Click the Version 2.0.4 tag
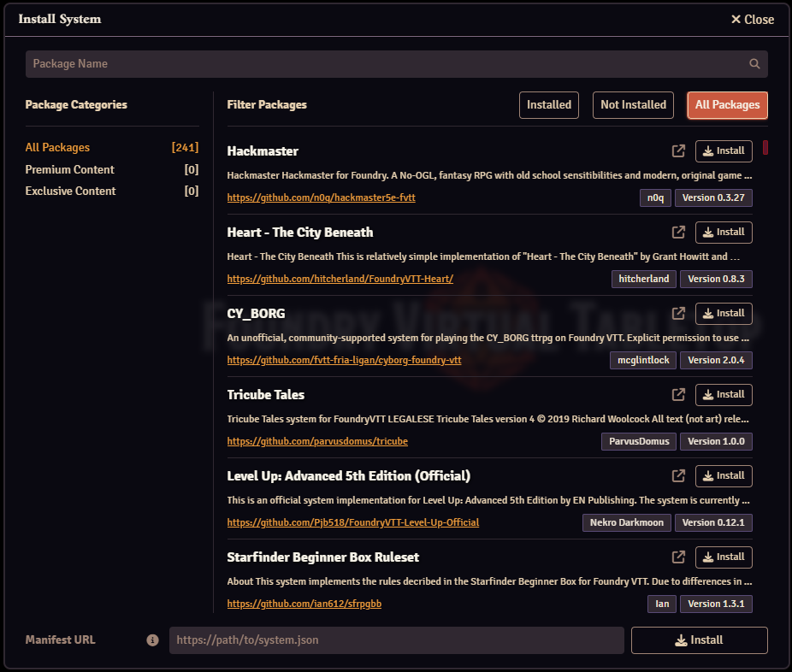792x672 pixels. click(716, 361)
